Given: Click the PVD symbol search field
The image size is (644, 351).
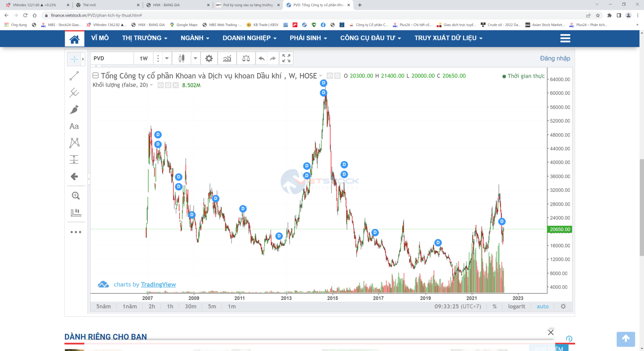Looking at the screenshot, I should tap(112, 58).
